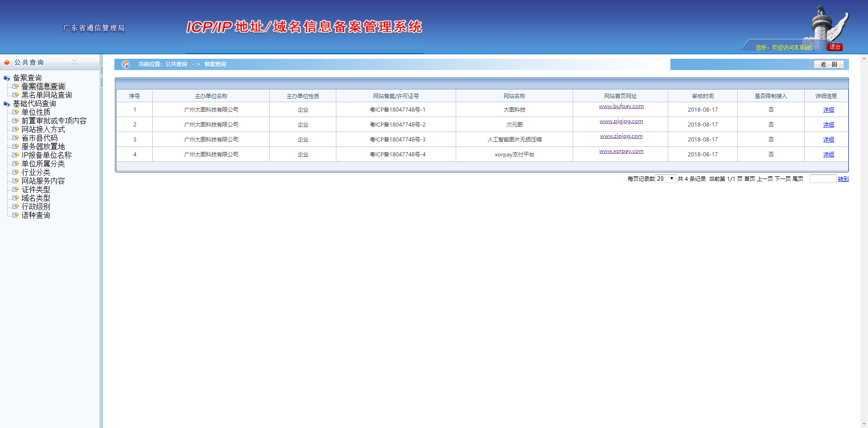The width and height of the screenshot is (868, 428).
Task: Open 网站接入方式 in the sidebar tree
Action: coord(43,129)
